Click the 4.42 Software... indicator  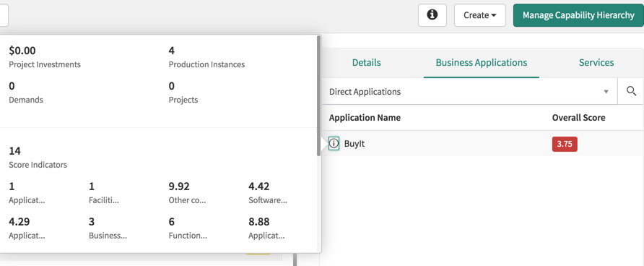pos(267,192)
